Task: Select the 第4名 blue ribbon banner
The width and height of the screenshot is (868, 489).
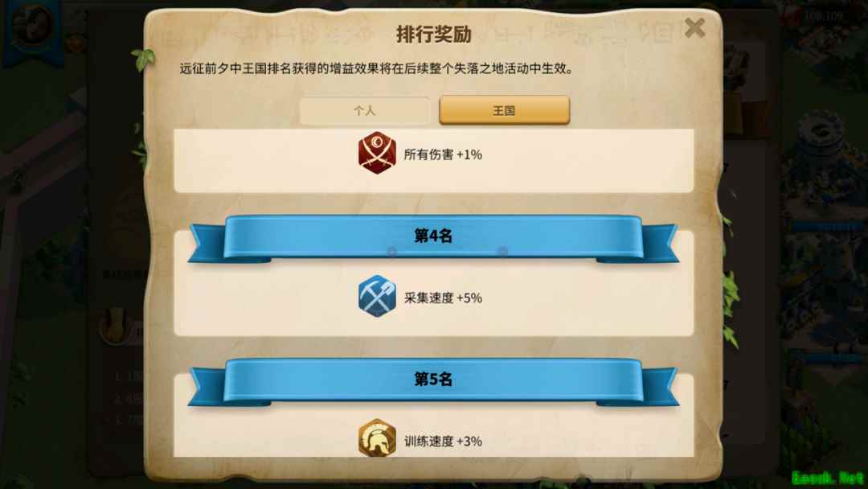Action: (x=433, y=238)
